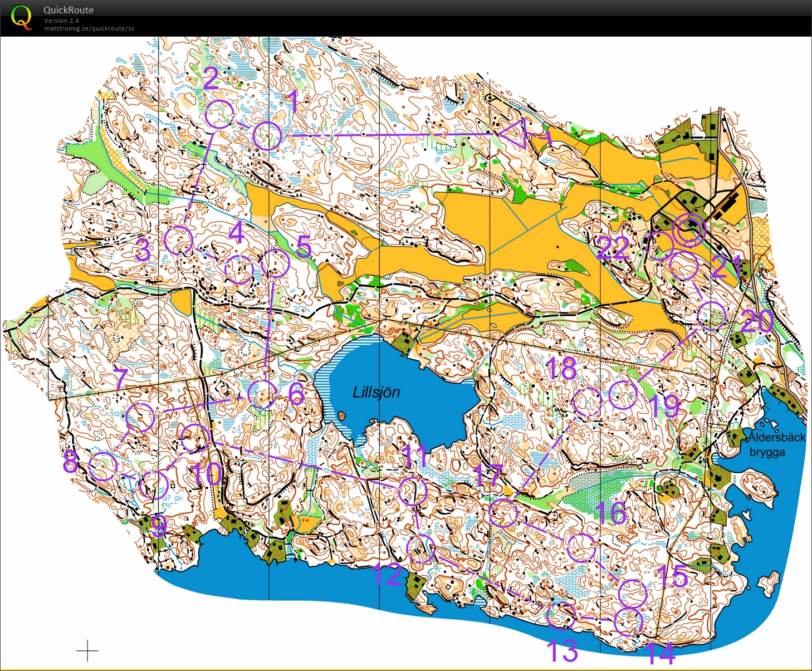This screenshot has height=671, width=812.
Task: Click the Lillsjön lake label
Action: coord(376,392)
